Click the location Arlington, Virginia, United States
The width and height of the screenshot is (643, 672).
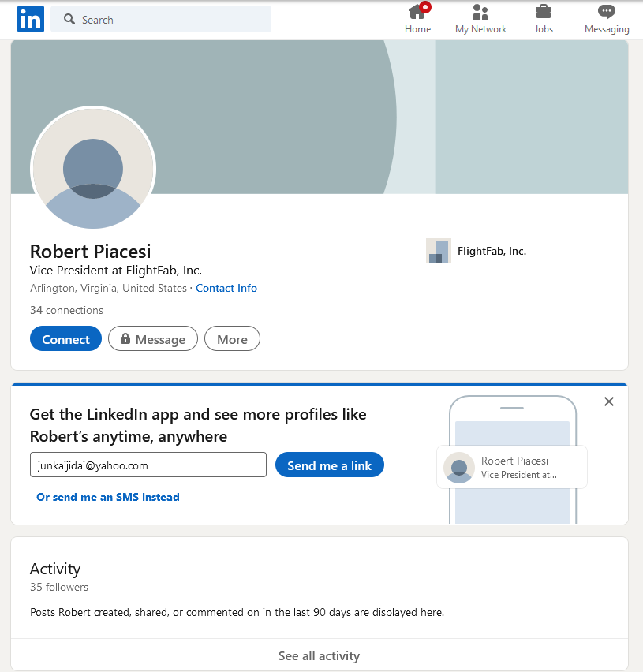coord(108,288)
